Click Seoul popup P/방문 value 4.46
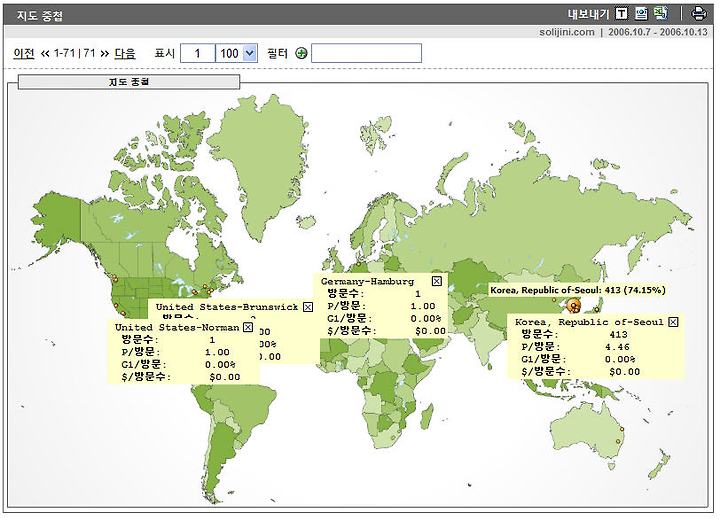 point(617,347)
